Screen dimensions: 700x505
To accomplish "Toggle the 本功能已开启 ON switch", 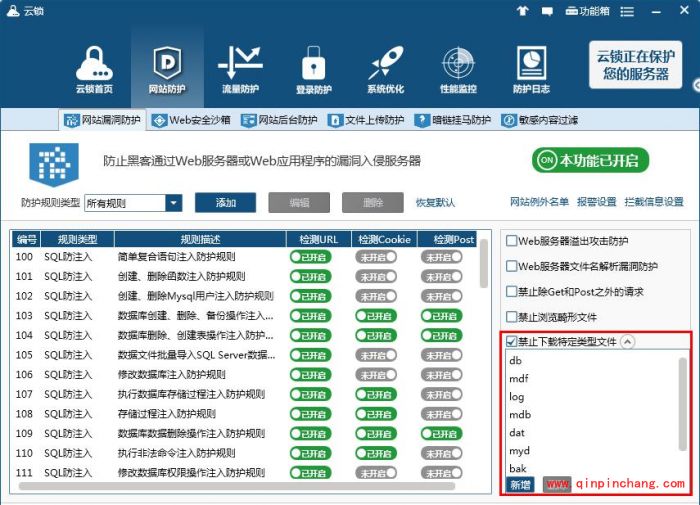I will pyautogui.click(x=590, y=160).
